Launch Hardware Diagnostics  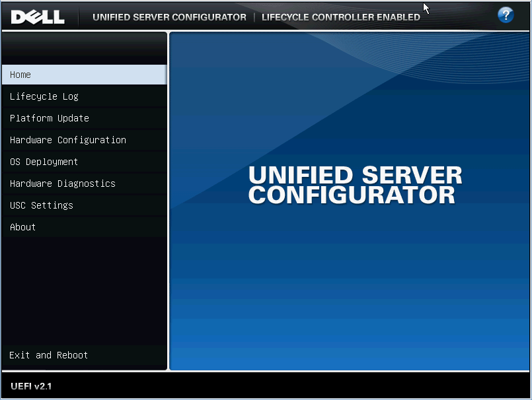coord(85,183)
